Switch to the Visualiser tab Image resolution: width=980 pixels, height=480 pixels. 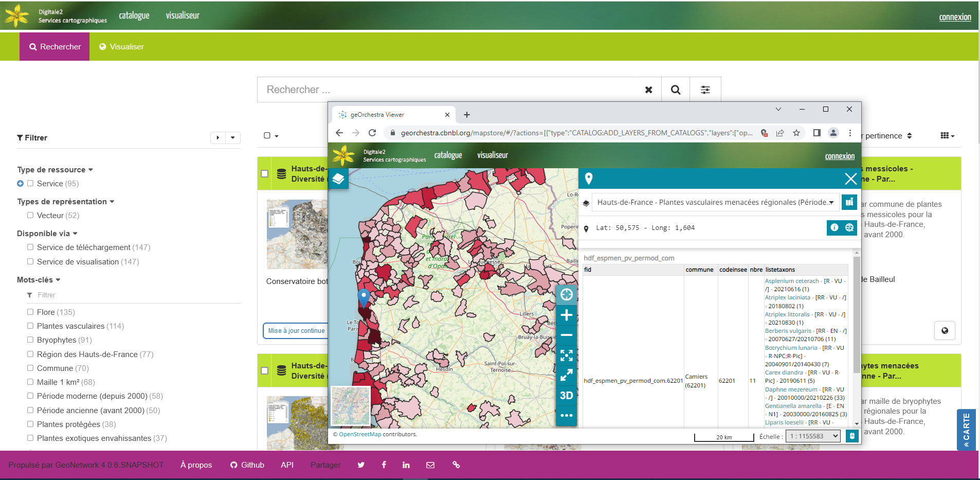pos(121,46)
